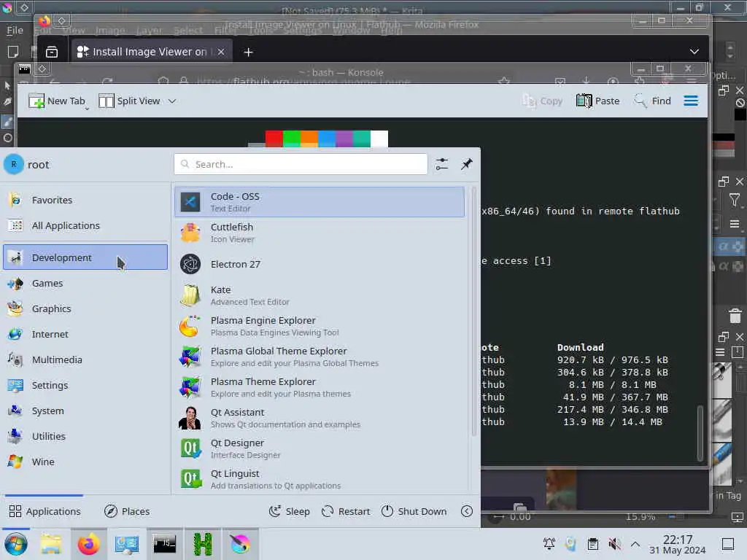Launch Qt Designer
Viewport: 747px width, 560px height.
coord(320,448)
